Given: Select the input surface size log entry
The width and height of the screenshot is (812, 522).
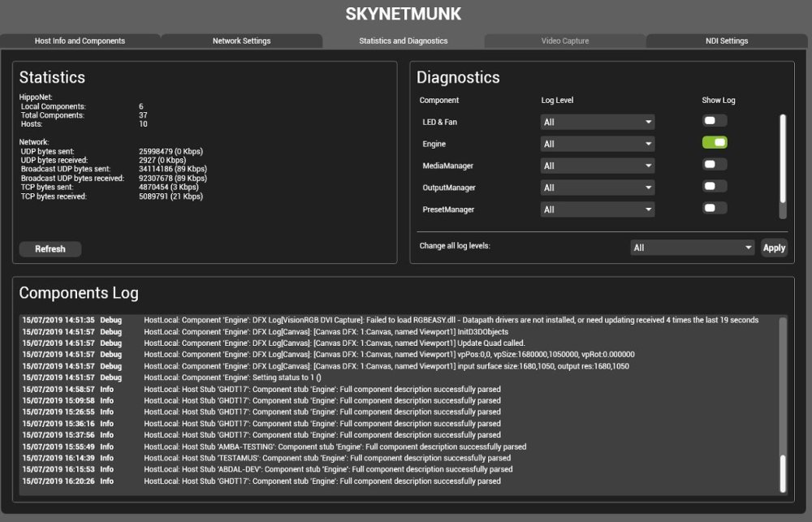Looking at the screenshot, I should (x=399, y=366).
